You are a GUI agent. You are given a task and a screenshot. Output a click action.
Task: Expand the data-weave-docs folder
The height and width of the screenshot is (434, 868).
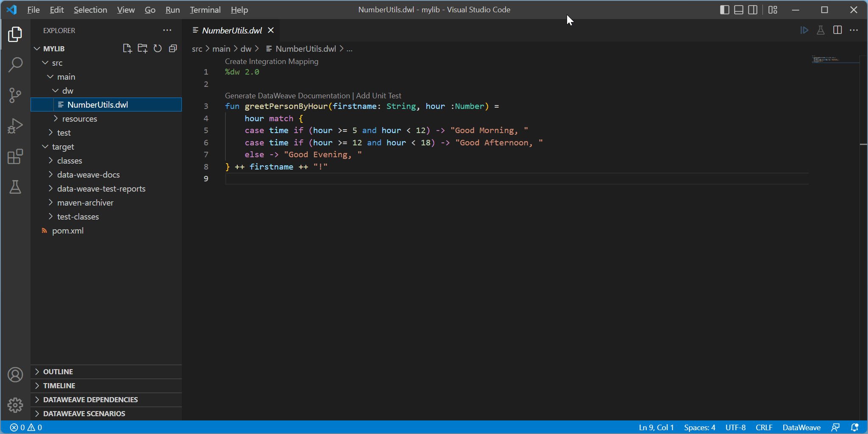coord(106,175)
